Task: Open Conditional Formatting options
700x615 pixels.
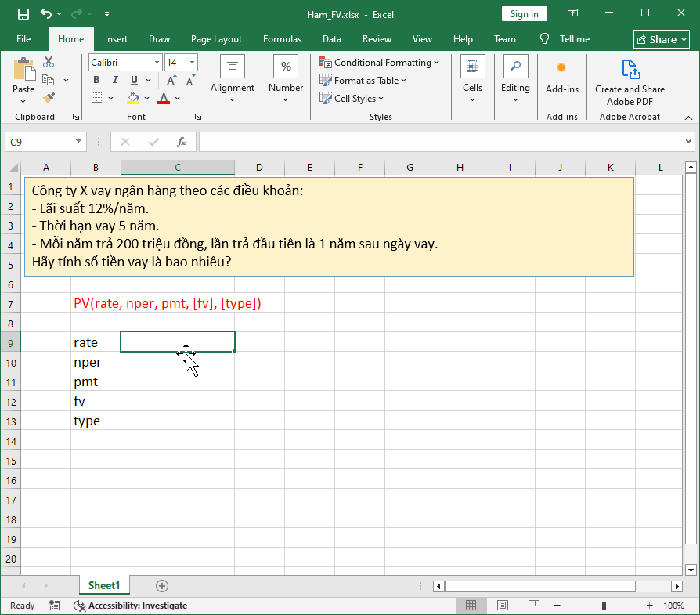Action: [x=379, y=62]
